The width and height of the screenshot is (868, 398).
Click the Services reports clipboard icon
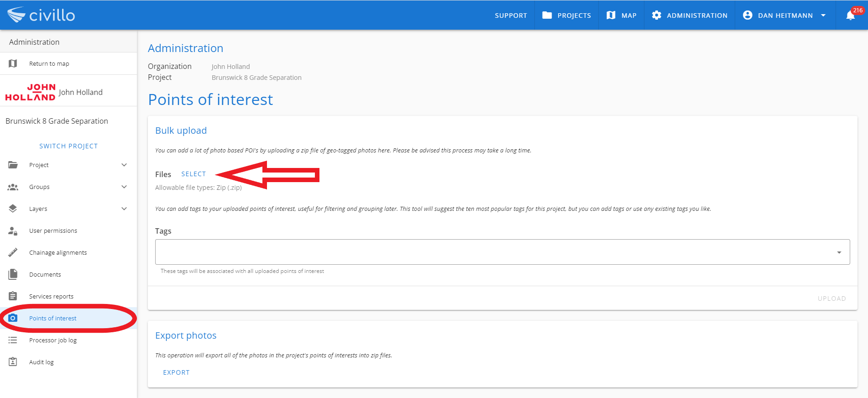point(13,296)
